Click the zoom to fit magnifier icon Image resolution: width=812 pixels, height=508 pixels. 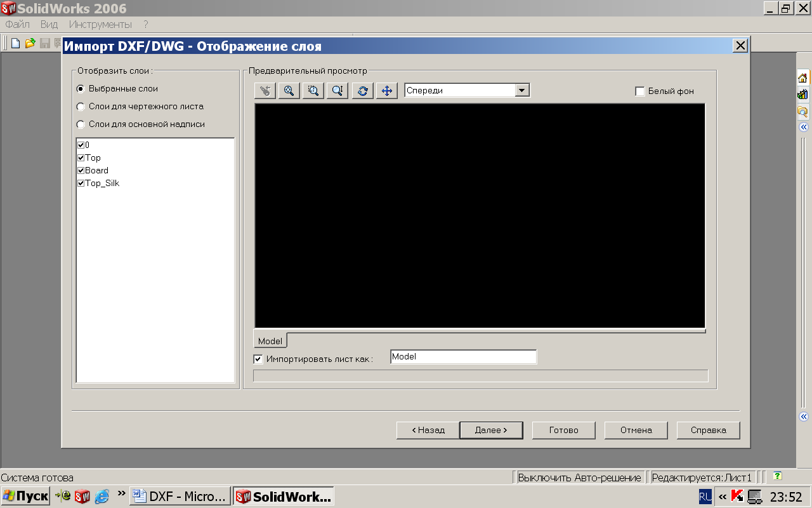tap(289, 91)
